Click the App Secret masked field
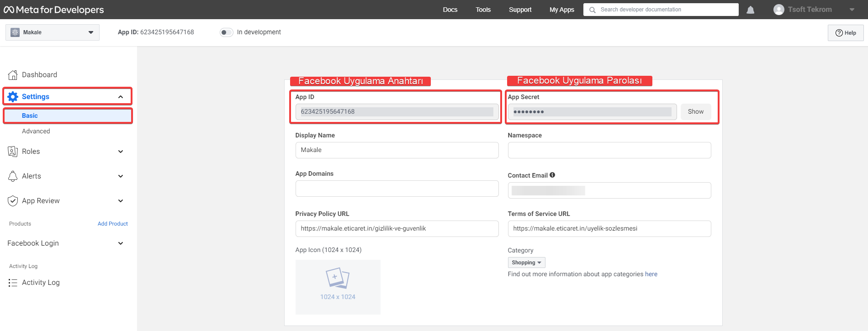 [x=592, y=112]
